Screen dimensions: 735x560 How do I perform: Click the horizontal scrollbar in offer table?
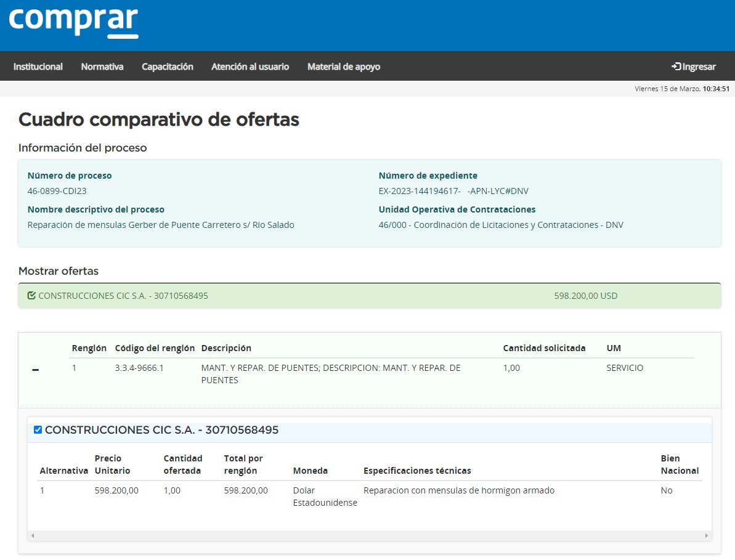[x=370, y=536]
